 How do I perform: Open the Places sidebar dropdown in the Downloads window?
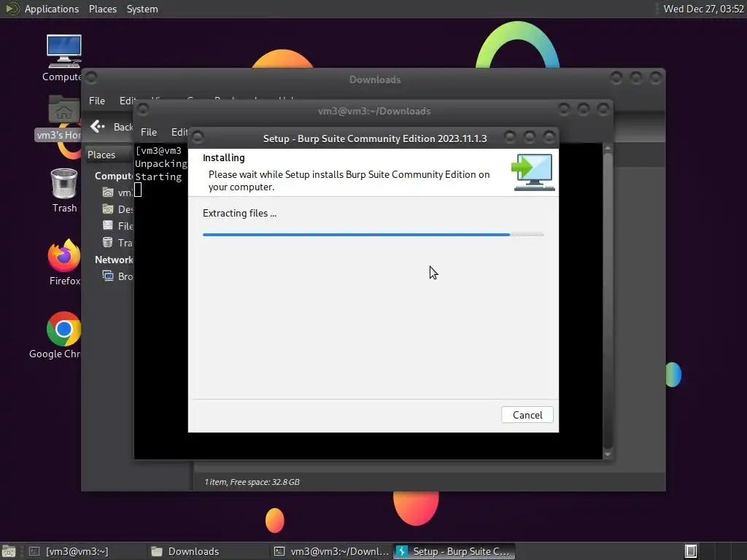point(109,155)
